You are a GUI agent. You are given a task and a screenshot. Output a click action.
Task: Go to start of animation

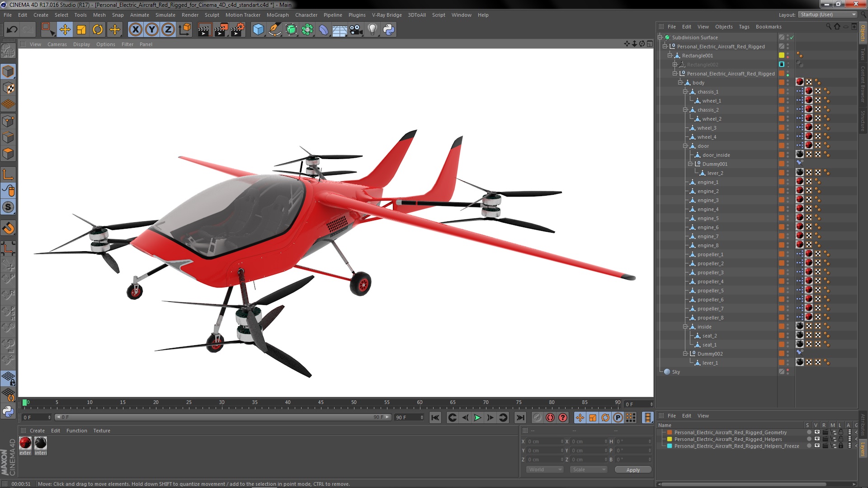pyautogui.click(x=435, y=418)
